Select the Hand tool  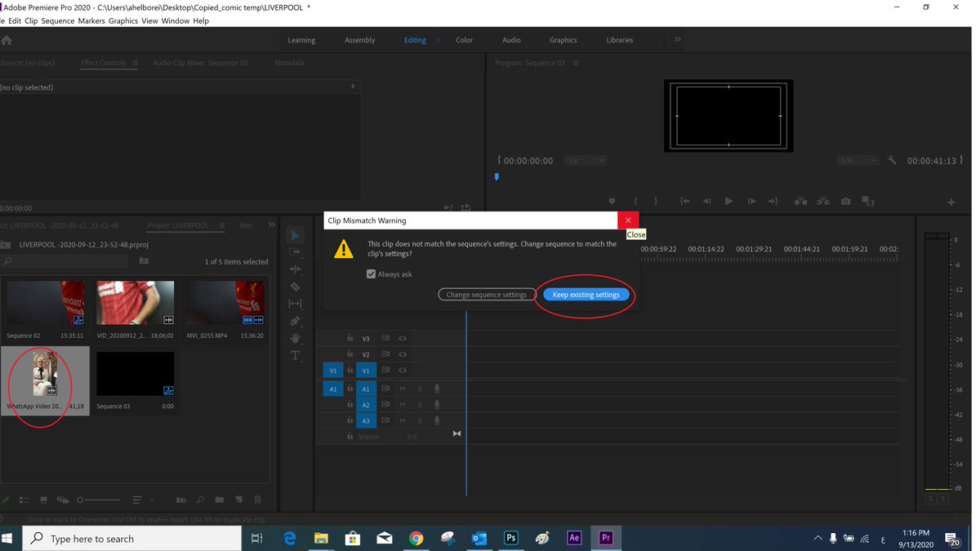point(295,338)
